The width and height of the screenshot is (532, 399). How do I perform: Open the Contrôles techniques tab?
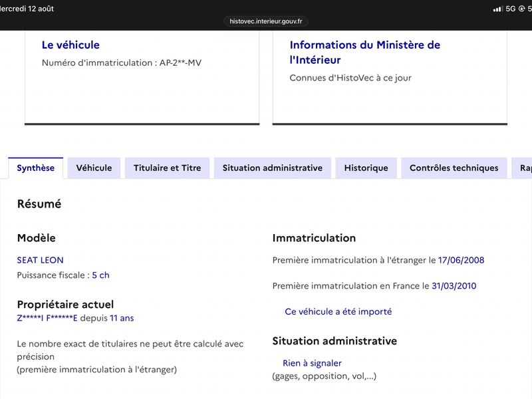(454, 168)
